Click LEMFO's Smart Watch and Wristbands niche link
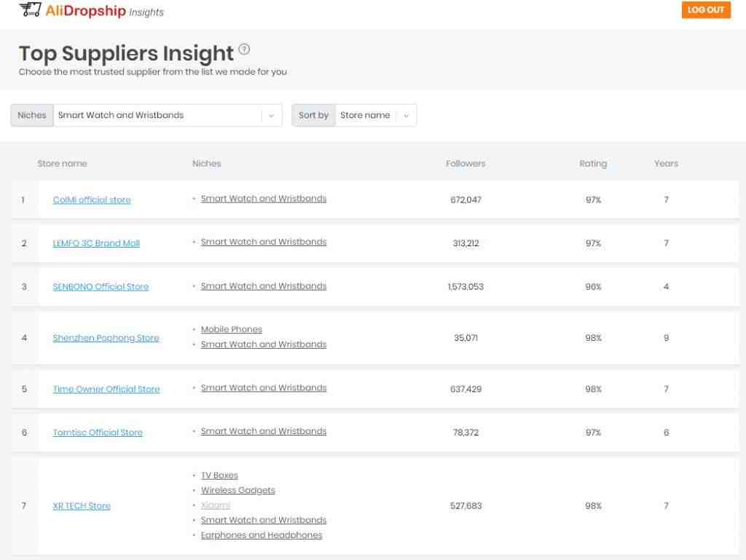The height and width of the screenshot is (560, 746). point(264,242)
